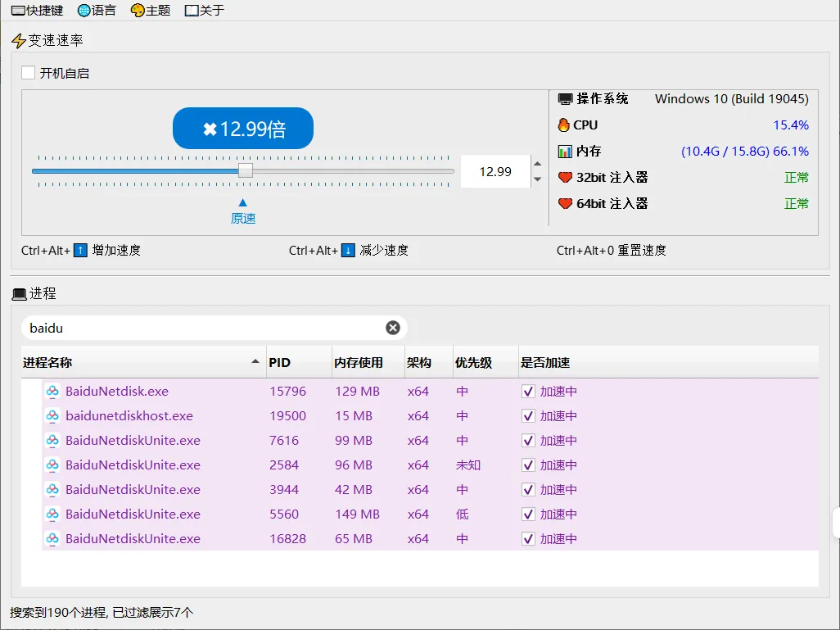The image size is (840, 630).
Task: Click the 内存 memory chart icon
Action: (565, 152)
